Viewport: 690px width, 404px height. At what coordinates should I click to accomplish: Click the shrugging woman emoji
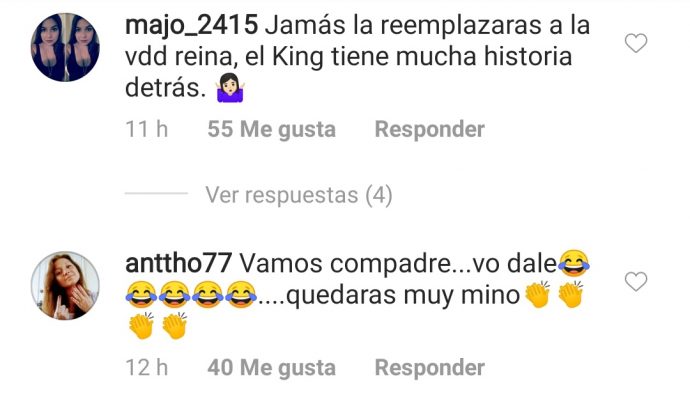(x=230, y=88)
